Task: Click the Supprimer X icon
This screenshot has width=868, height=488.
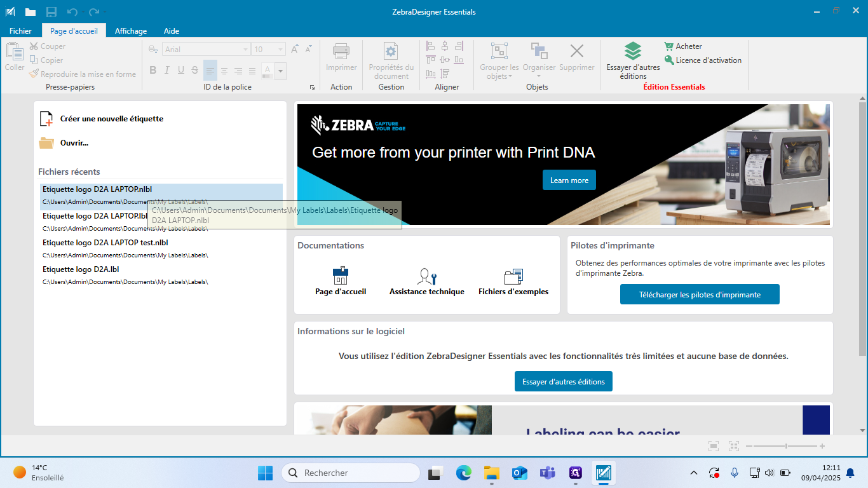Action: tap(577, 51)
